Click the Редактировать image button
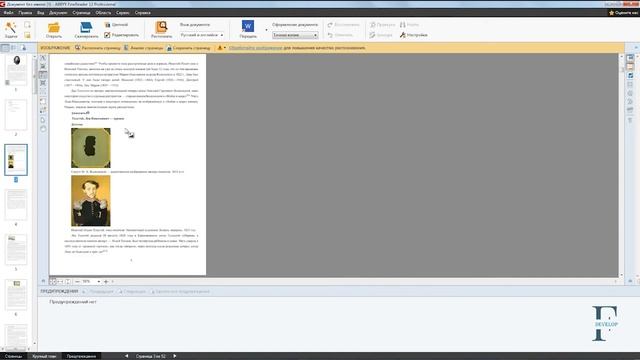640x360 pixels. pos(121,35)
